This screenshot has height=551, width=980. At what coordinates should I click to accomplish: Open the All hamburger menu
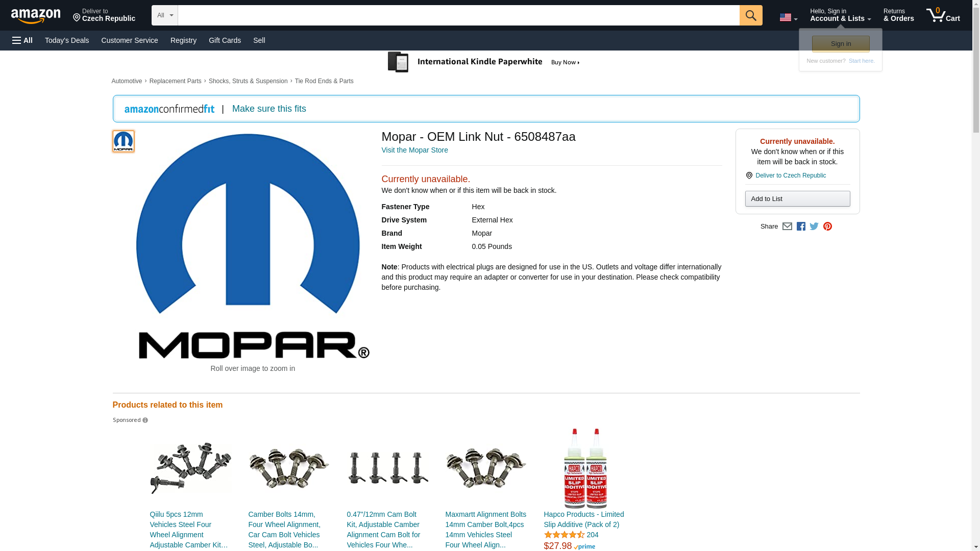22,40
